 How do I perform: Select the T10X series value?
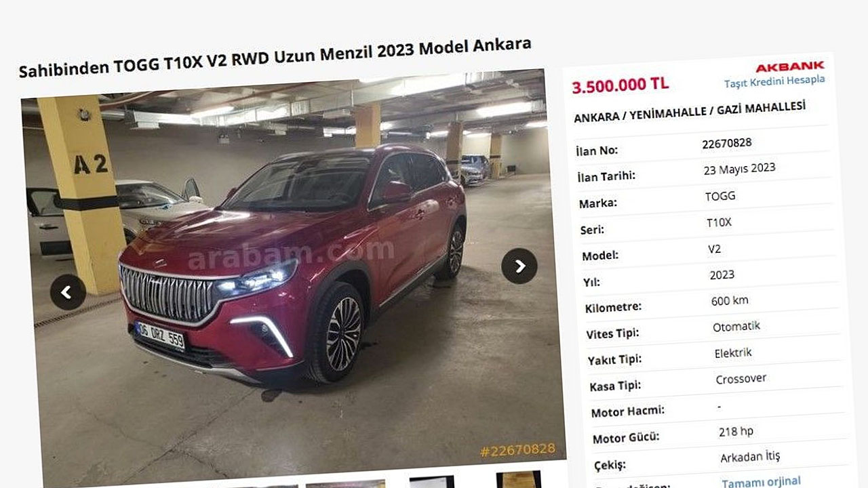pyautogui.click(x=719, y=222)
